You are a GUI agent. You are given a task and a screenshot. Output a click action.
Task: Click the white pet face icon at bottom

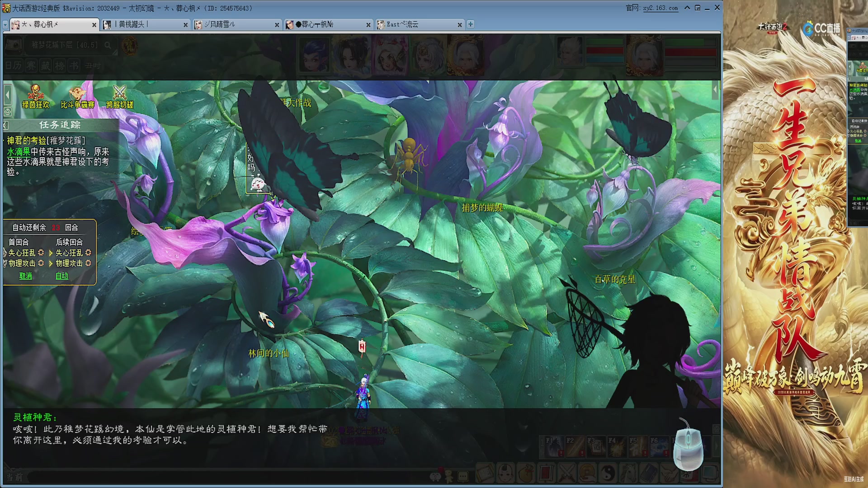point(435,476)
